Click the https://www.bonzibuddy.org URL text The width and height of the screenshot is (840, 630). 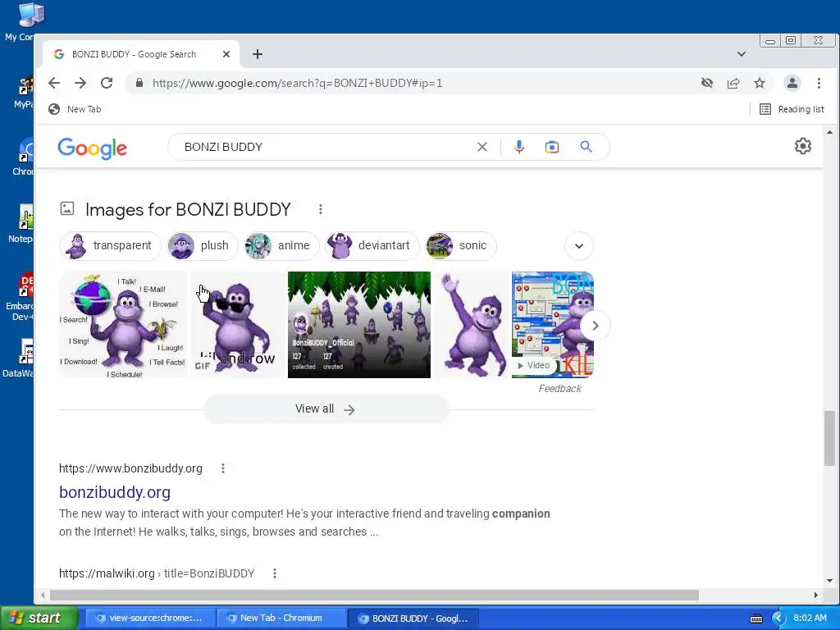pos(130,468)
